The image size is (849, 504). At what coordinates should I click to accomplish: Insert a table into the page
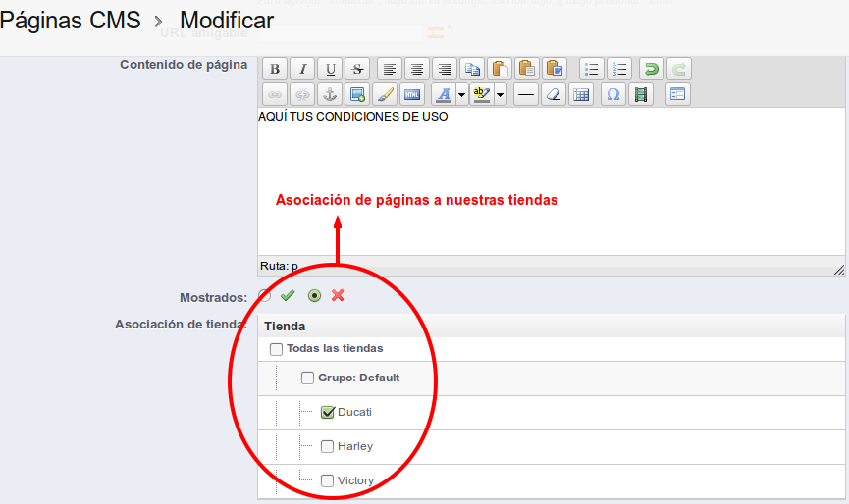click(581, 95)
